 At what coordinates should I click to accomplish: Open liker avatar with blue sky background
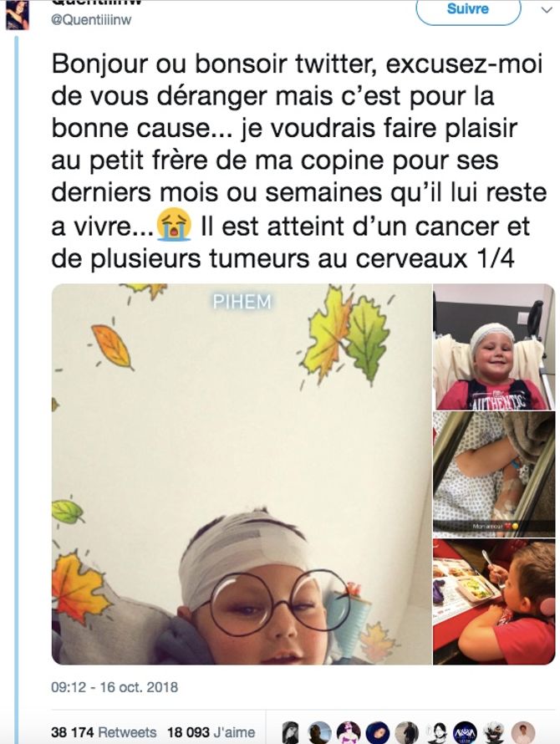click(x=320, y=732)
